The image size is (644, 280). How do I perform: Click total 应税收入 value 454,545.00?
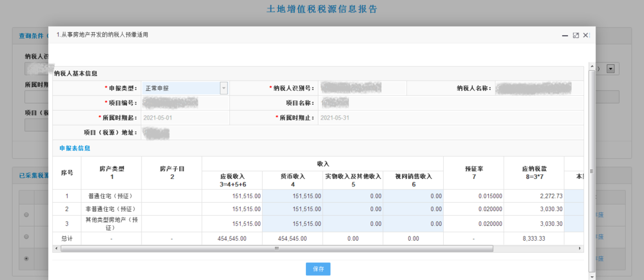(232, 239)
